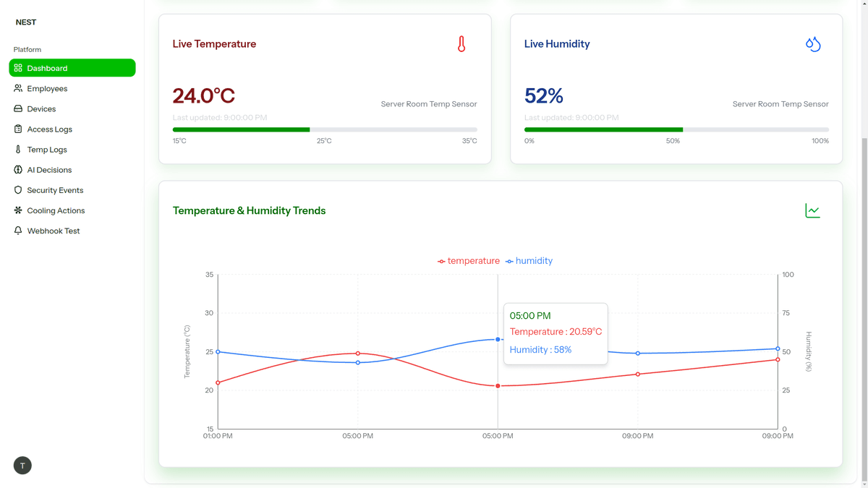
Task: Open the Access Logs page
Action: coord(49,129)
